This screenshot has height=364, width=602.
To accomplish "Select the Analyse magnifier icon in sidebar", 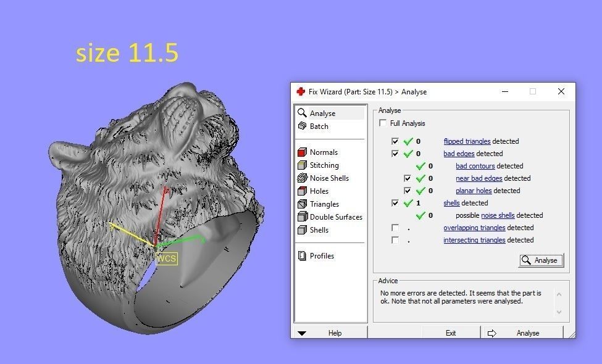I will coord(302,113).
